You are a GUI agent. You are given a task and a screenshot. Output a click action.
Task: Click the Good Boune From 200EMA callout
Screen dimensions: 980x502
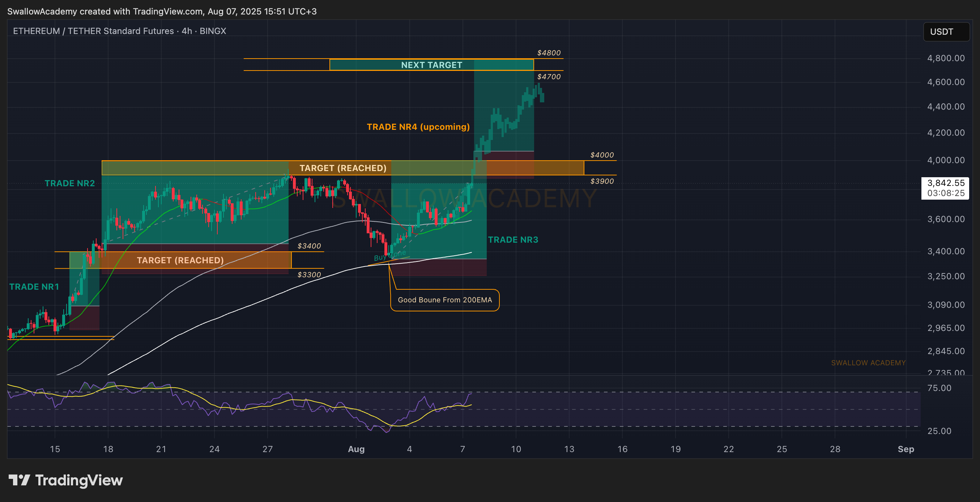[x=445, y=300]
